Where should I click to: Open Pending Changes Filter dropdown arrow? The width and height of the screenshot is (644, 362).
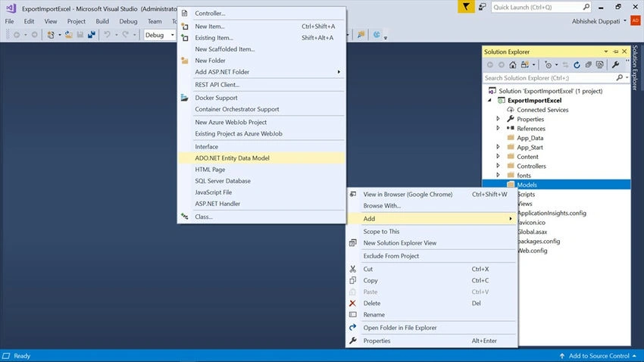coord(557,65)
